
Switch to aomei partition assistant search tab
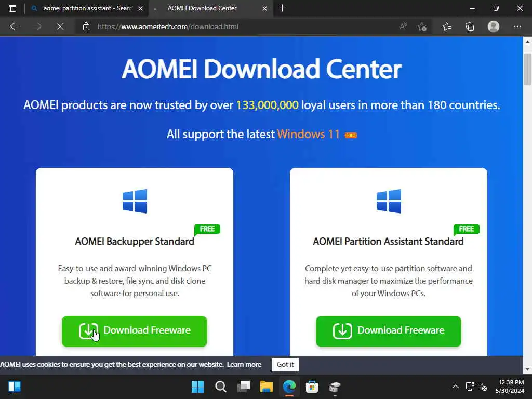point(87,8)
